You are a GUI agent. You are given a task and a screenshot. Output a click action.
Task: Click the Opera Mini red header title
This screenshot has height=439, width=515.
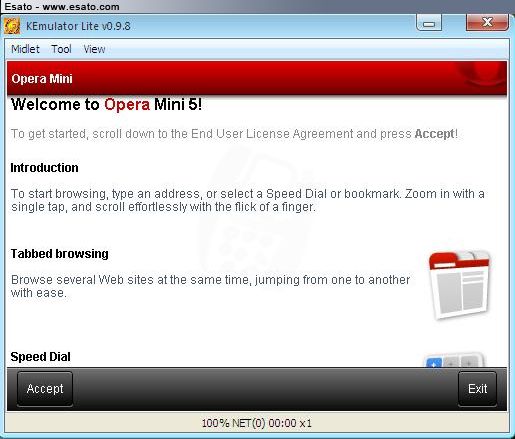tap(42, 79)
